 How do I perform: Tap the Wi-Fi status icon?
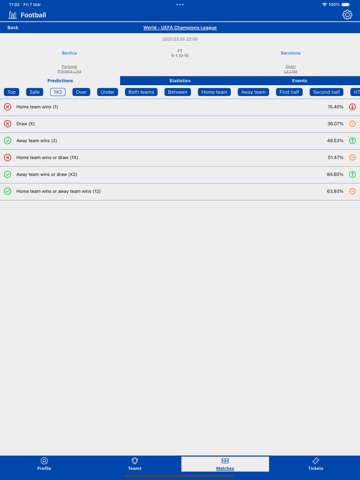click(x=324, y=5)
